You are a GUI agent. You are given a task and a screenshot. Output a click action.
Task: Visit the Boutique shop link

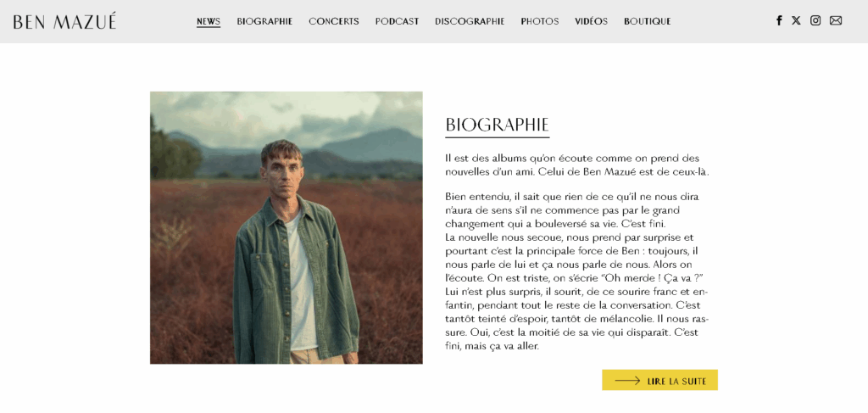coord(647,21)
